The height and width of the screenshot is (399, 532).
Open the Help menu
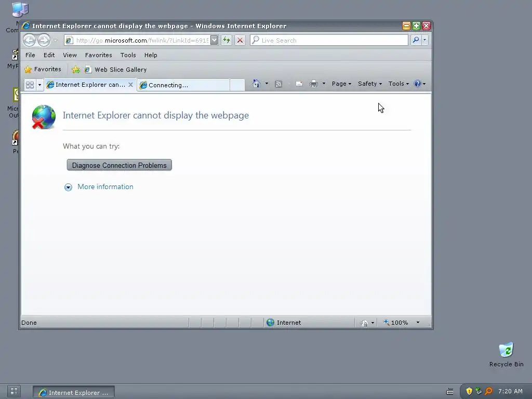click(x=151, y=55)
